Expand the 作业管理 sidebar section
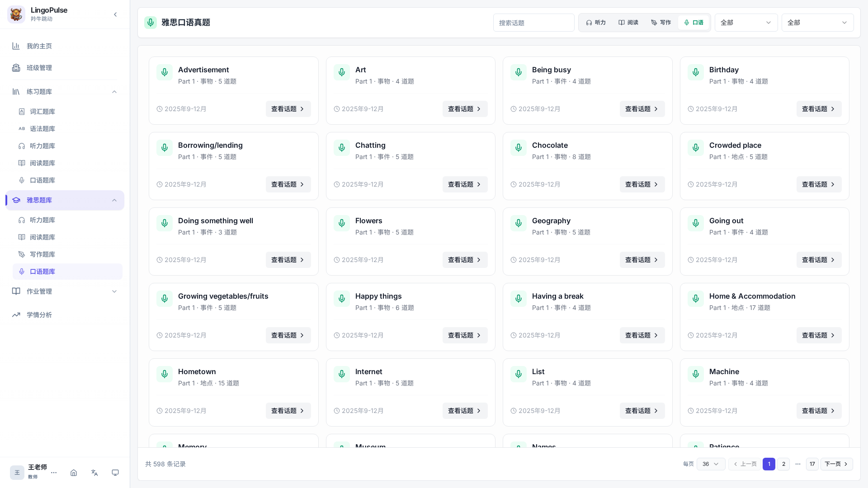The height and width of the screenshot is (488, 868). point(65,291)
